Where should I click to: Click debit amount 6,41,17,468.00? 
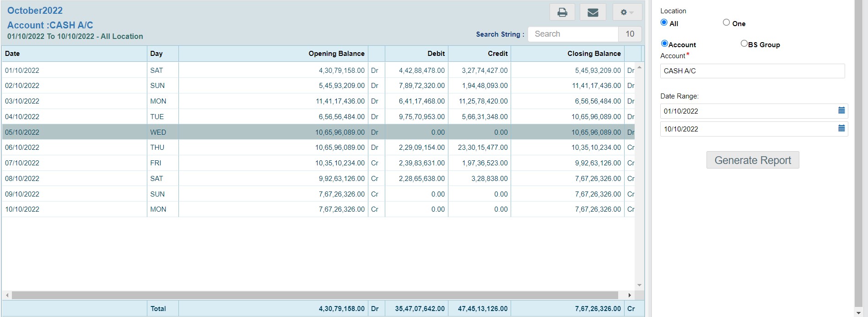point(422,101)
